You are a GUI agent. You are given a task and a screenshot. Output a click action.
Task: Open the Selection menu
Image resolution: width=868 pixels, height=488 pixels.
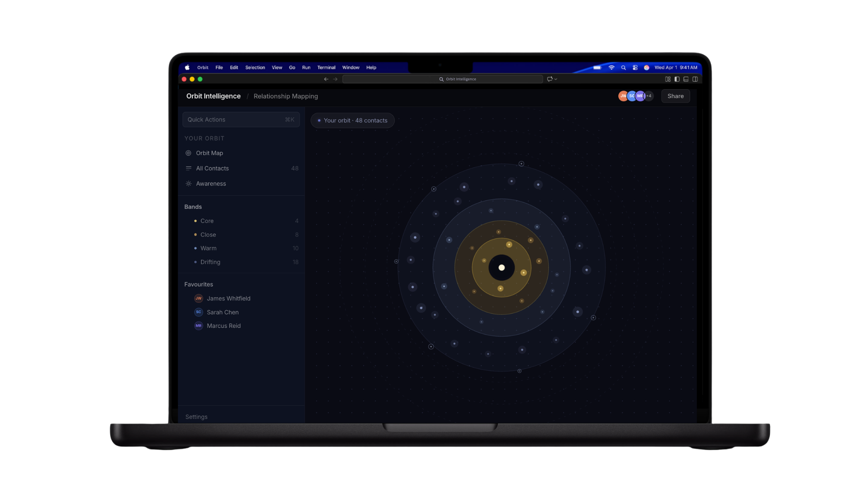pyautogui.click(x=255, y=67)
